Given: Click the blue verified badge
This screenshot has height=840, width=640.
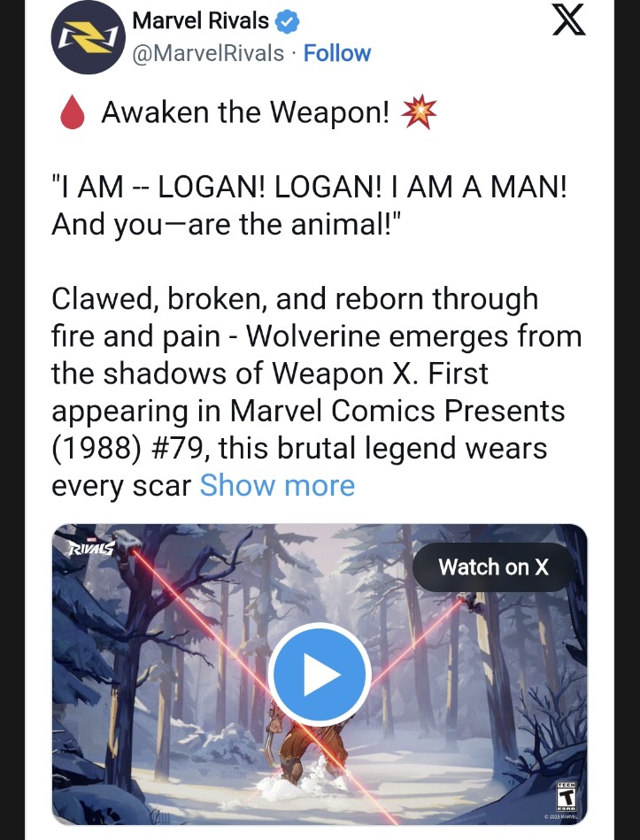Looking at the screenshot, I should coord(287,22).
